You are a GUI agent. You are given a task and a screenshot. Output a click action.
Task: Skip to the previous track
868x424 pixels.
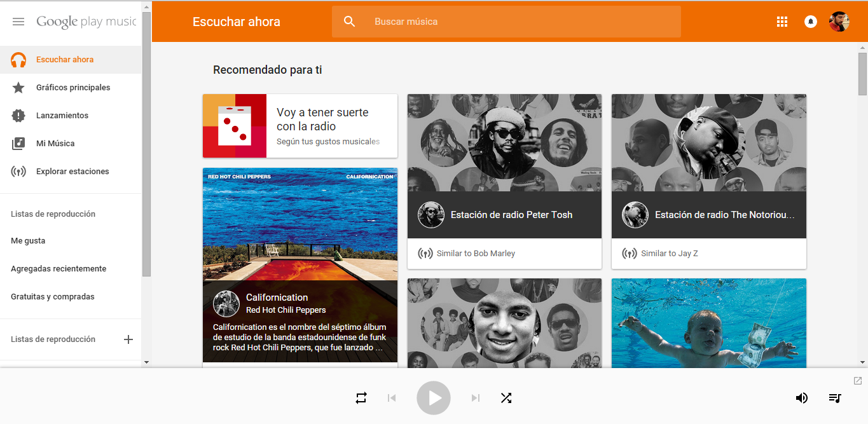point(392,398)
